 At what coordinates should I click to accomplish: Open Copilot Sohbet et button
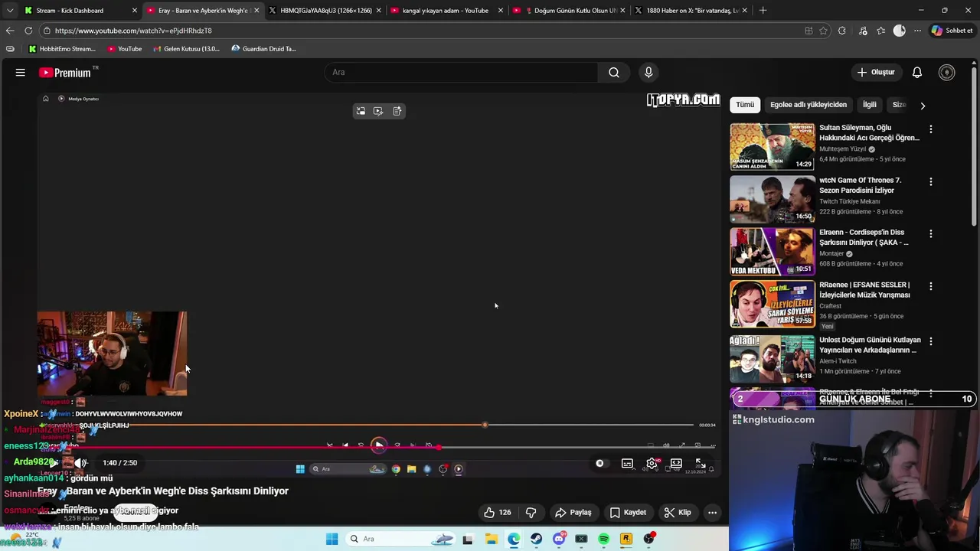click(952, 31)
